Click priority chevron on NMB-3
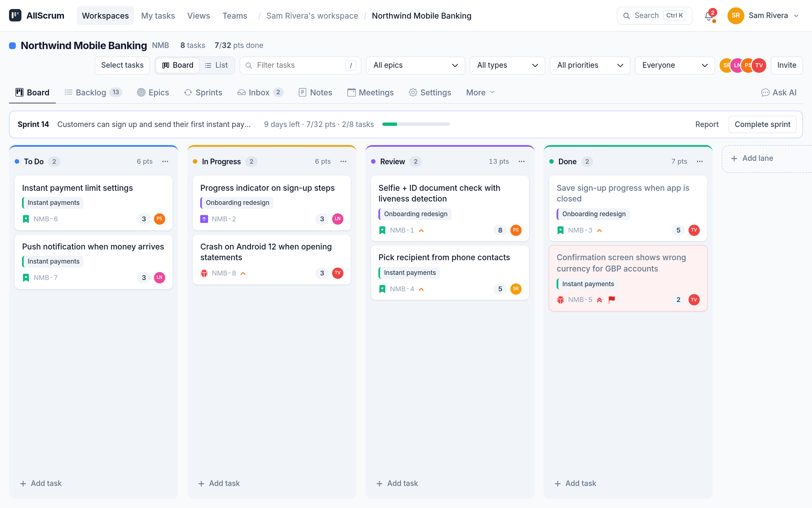The height and width of the screenshot is (508, 812). click(599, 231)
